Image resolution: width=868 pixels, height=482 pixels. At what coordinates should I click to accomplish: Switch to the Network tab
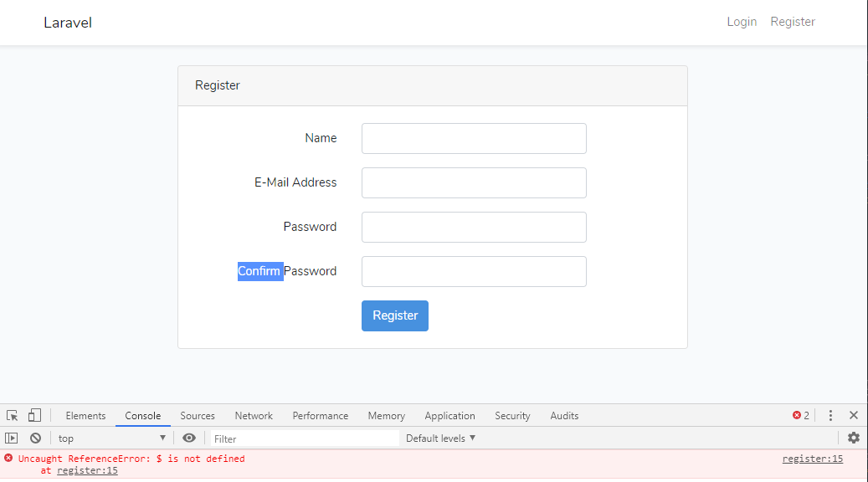click(254, 416)
